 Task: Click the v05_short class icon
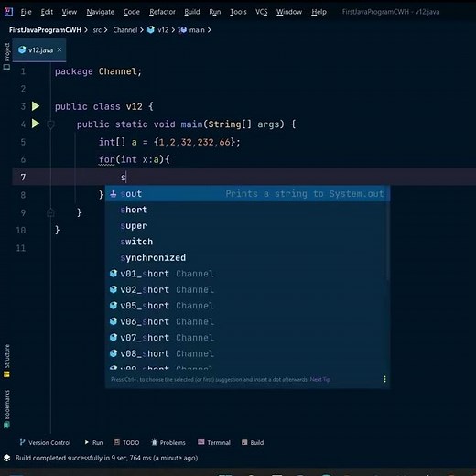(x=114, y=306)
